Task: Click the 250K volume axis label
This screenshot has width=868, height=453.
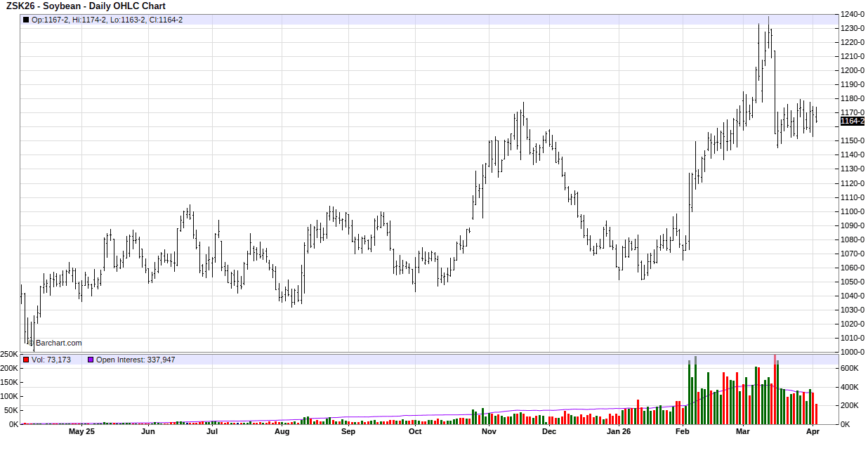Action: pos(9,354)
